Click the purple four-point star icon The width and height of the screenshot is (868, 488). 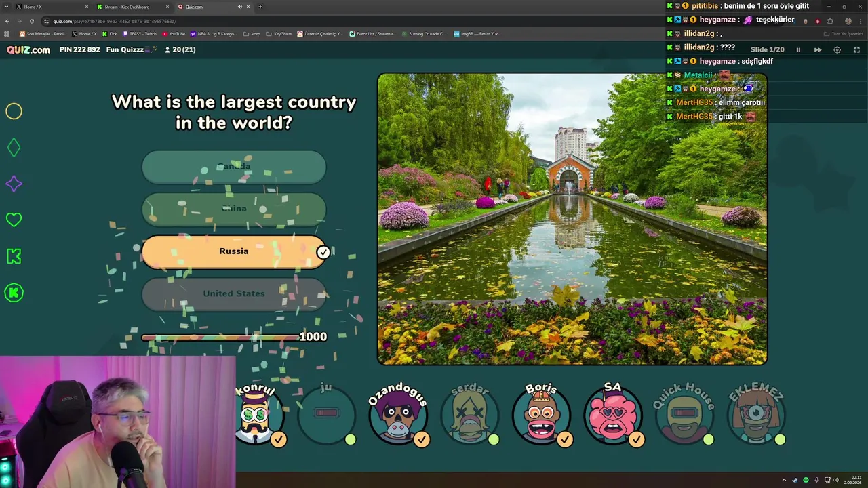click(x=14, y=184)
